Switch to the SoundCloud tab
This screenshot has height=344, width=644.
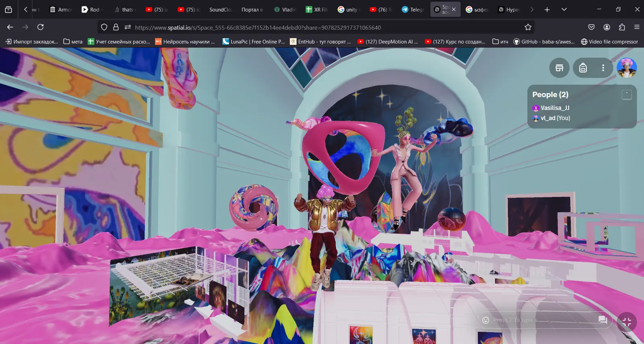click(x=220, y=9)
